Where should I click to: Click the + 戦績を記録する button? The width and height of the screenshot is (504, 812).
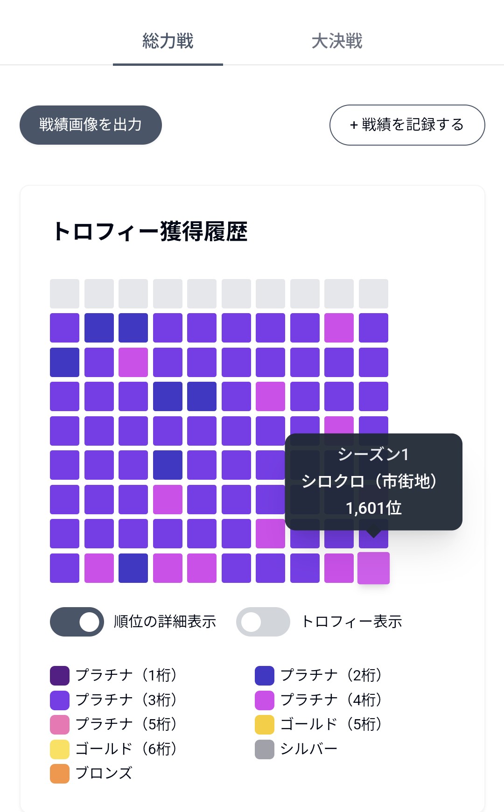(x=407, y=125)
